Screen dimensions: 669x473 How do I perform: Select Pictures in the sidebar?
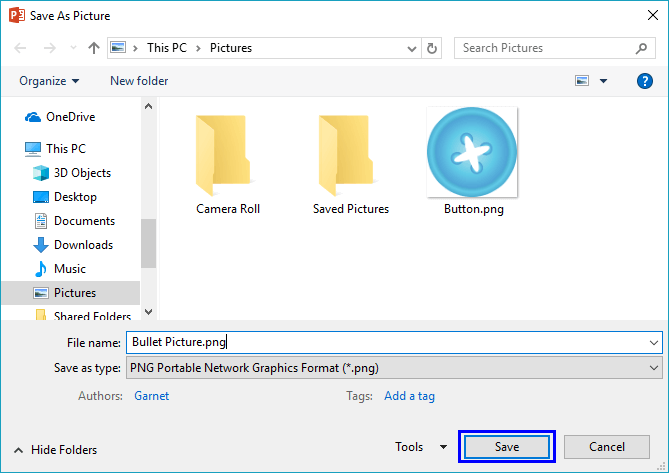click(x=70, y=293)
